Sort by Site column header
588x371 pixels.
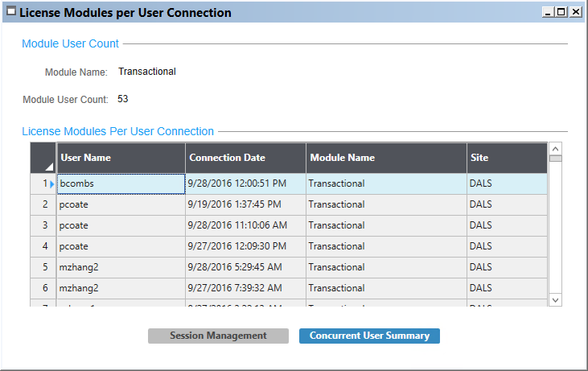pos(506,158)
